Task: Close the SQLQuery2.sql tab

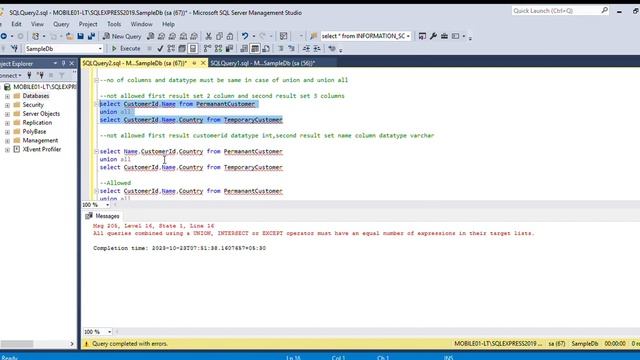Action: pyautogui.click(x=203, y=63)
